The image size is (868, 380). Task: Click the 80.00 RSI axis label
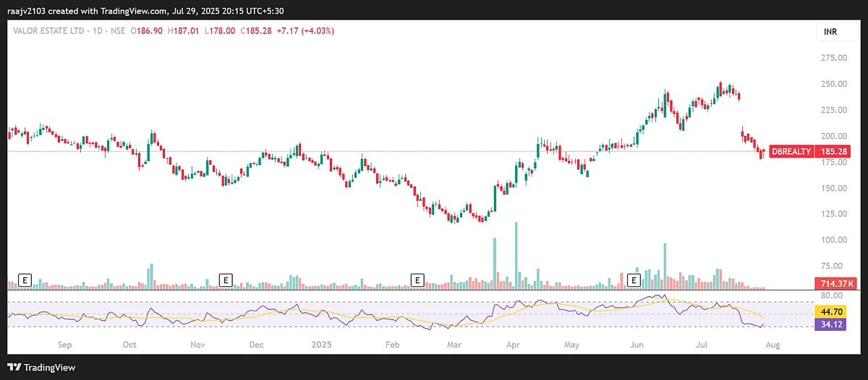tap(832, 295)
